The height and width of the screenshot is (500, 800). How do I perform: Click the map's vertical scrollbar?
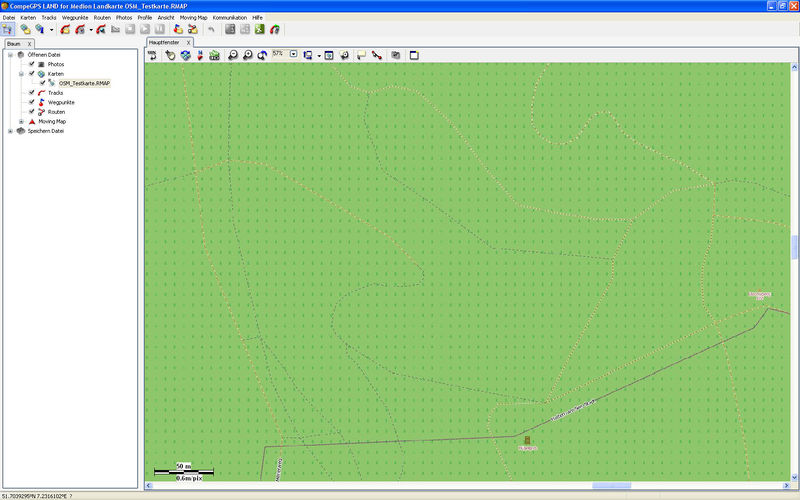coord(795,246)
